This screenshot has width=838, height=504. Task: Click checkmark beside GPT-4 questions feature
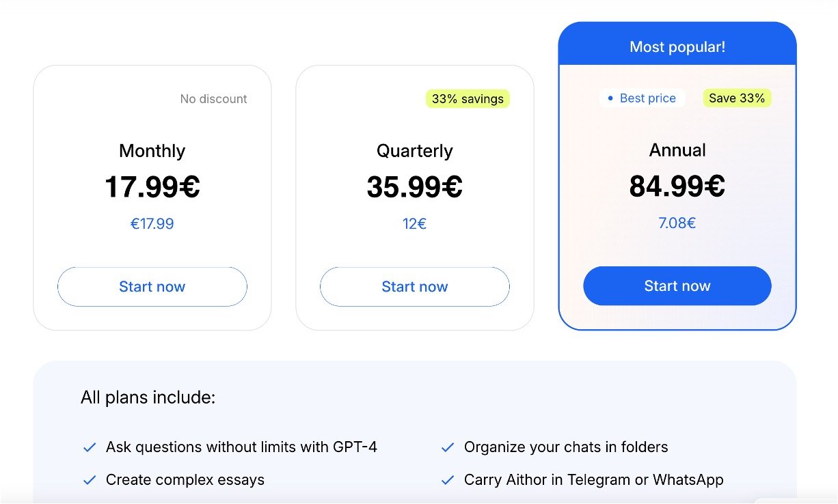pos(89,448)
